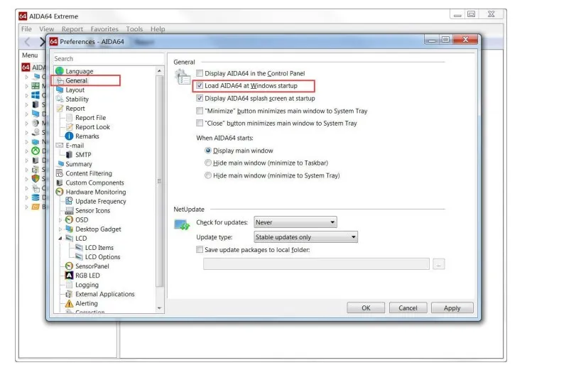Select the SensorPanel gauge icon
This screenshot has height=392, width=576.
point(69,266)
